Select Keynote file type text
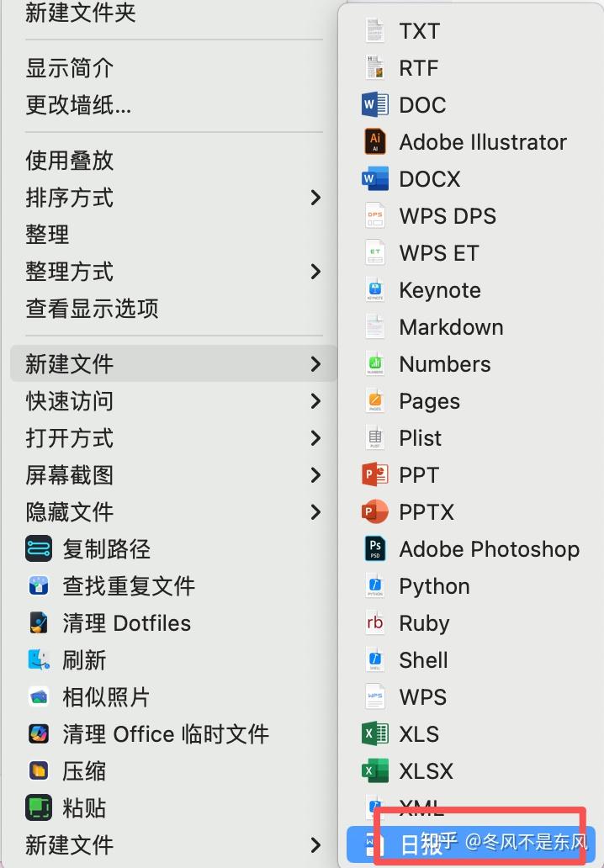This screenshot has width=604, height=868. (x=440, y=291)
